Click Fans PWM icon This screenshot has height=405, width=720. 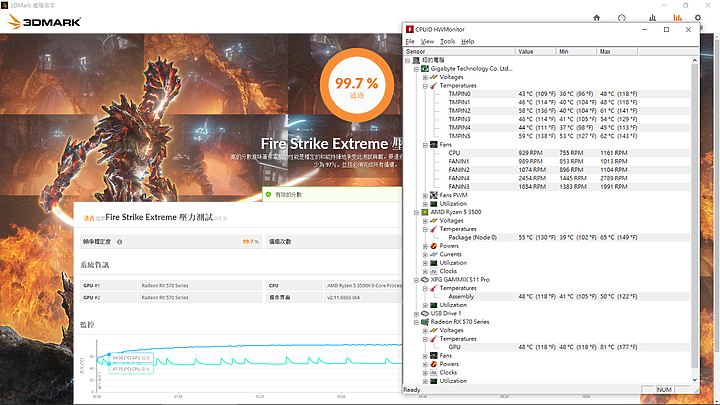[433, 195]
